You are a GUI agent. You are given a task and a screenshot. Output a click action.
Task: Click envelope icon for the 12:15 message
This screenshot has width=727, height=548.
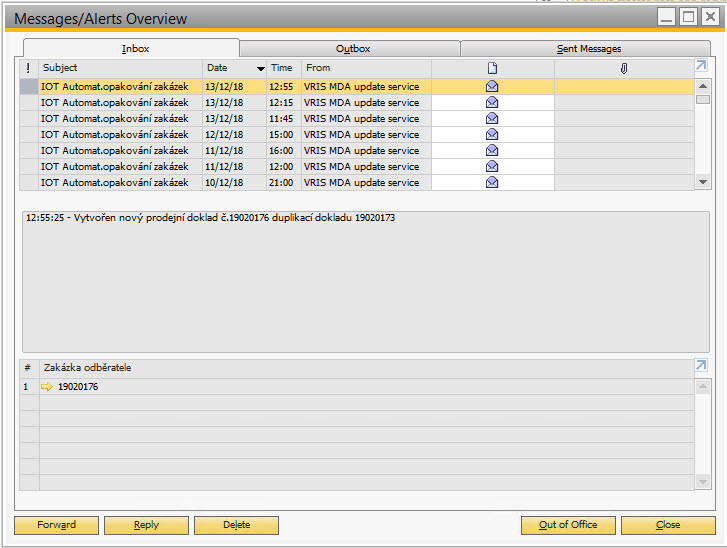[492, 103]
